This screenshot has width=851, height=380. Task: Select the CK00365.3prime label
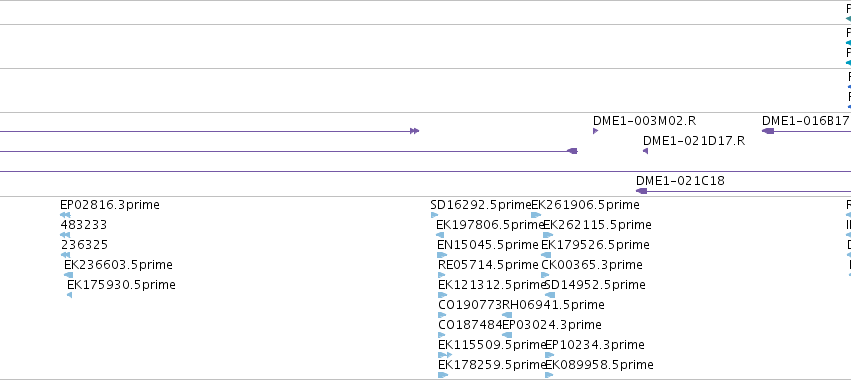pyautogui.click(x=592, y=265)
